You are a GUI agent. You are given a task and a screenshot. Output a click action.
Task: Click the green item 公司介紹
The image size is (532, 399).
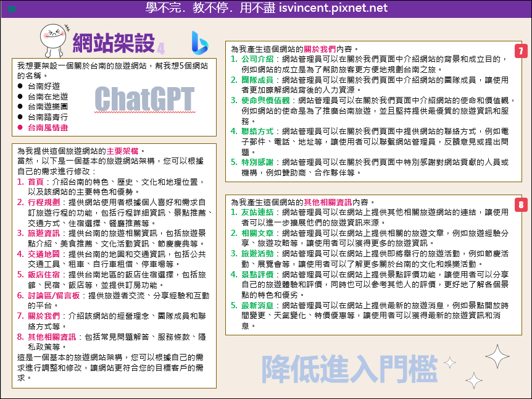point(257,59)
